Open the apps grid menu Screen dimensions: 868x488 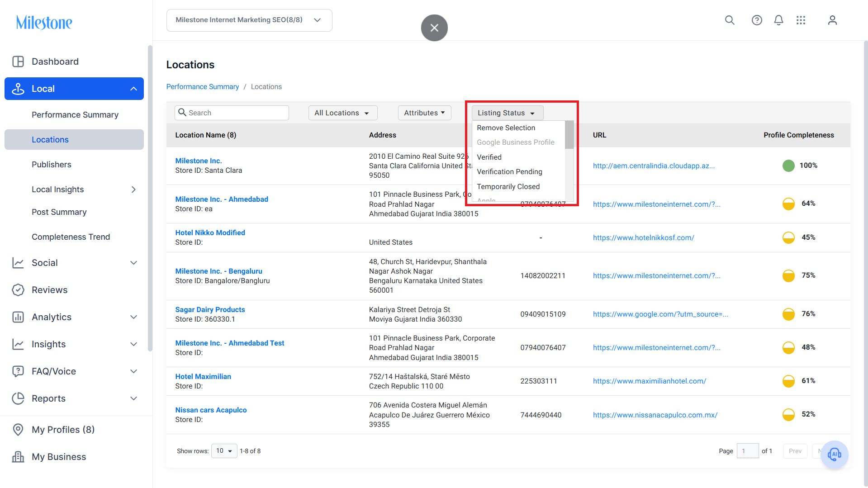click(801, 20)
